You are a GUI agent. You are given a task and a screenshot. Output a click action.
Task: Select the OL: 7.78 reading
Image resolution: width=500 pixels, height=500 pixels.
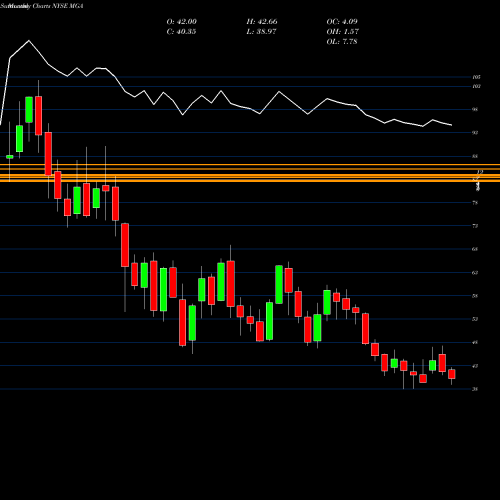coord(342,42)
